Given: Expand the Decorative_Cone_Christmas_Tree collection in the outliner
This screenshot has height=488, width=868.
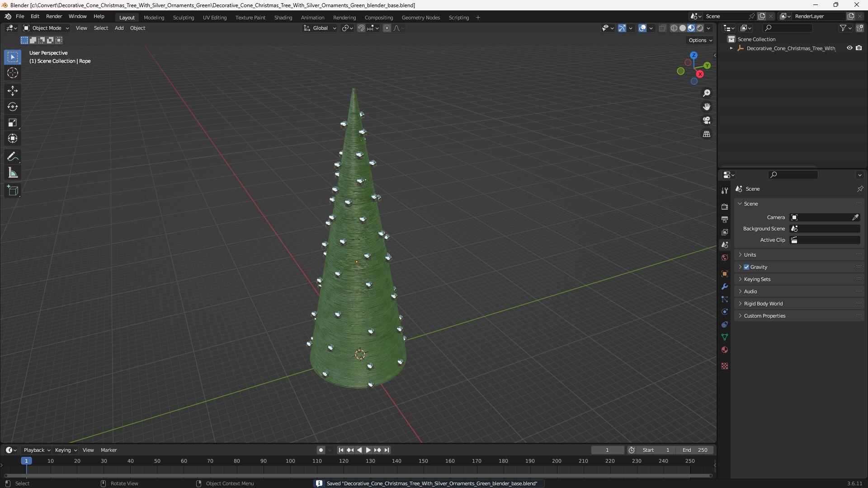Looking at the screenshot, I should (731, 48).
